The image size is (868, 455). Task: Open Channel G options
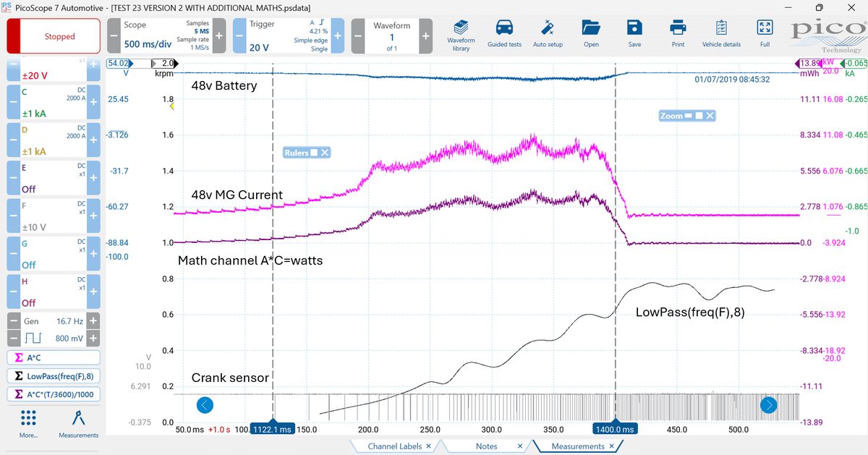pyautogui.click(x=54, y=253)
